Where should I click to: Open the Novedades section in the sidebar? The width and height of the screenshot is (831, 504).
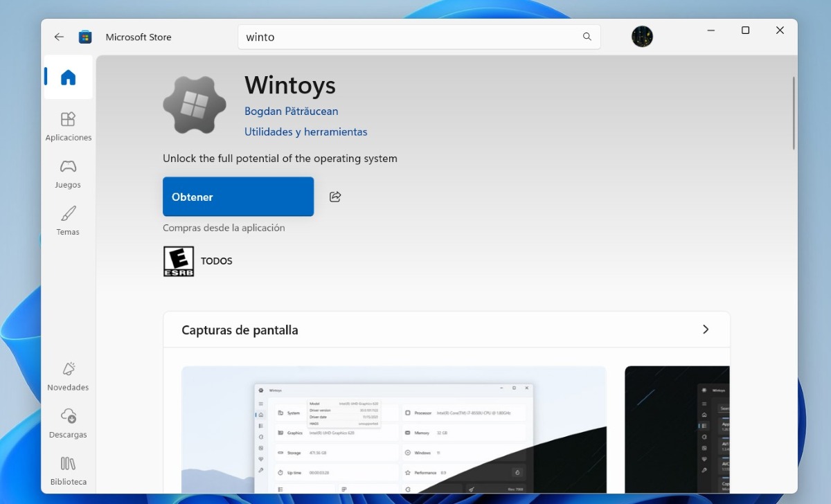(68, 375)
